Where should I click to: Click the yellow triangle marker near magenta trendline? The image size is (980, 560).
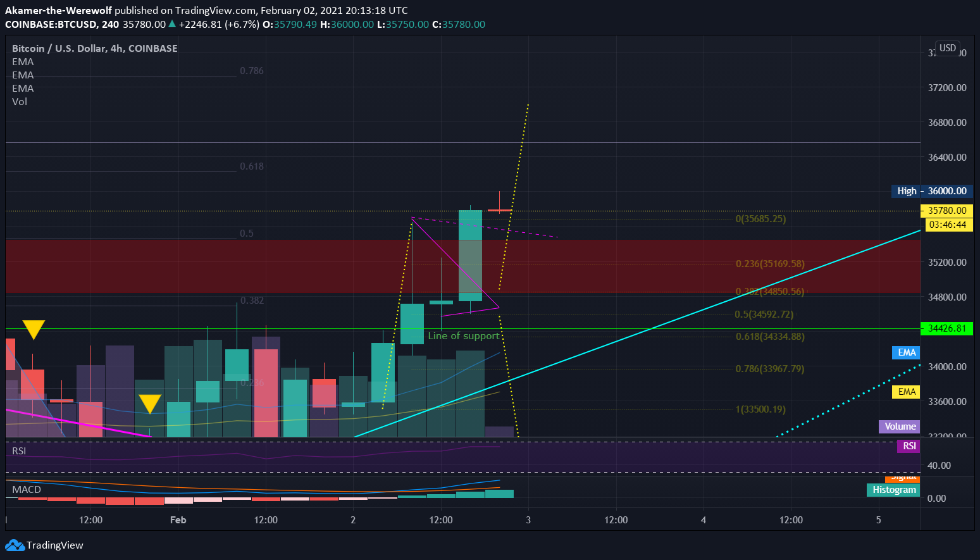(150, 404)
